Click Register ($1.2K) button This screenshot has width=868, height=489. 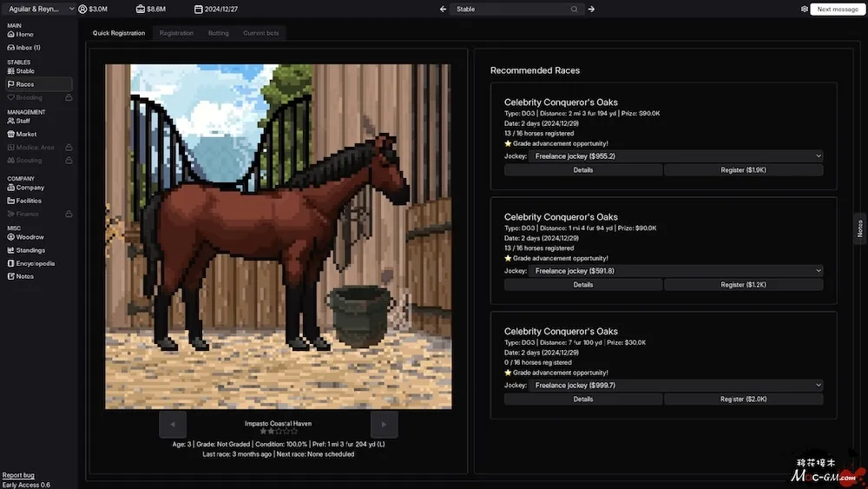[x=744, y=285]
